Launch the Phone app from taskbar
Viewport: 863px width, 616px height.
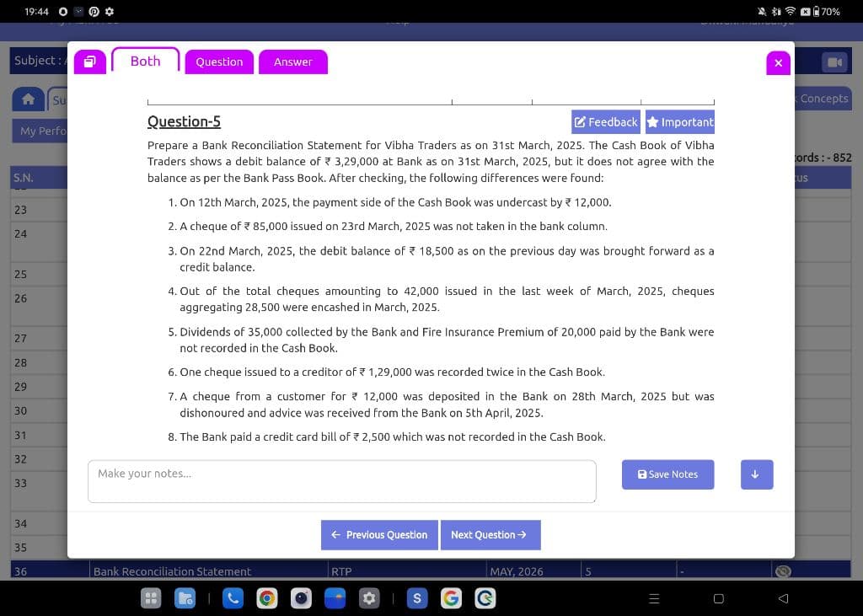pyautogui.click(x=233, y=598)
